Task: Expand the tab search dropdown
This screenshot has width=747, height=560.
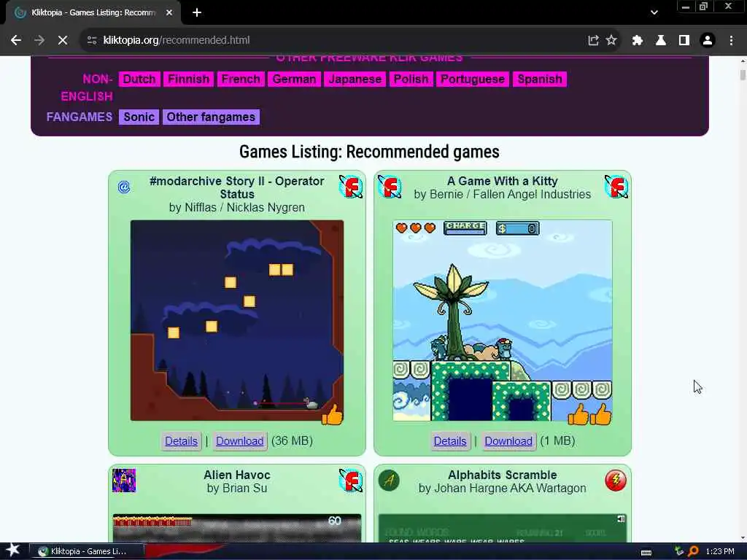Action: click(654, 13)
